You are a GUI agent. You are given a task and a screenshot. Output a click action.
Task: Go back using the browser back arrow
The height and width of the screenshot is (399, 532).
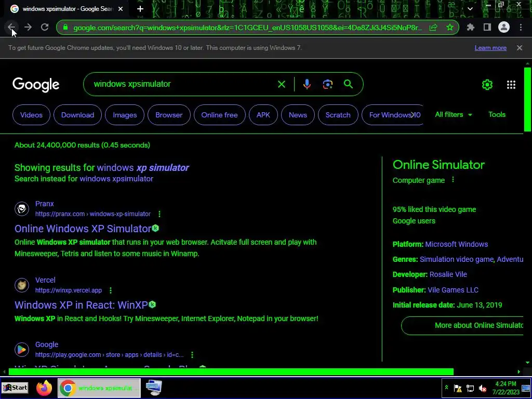[11, 27]
